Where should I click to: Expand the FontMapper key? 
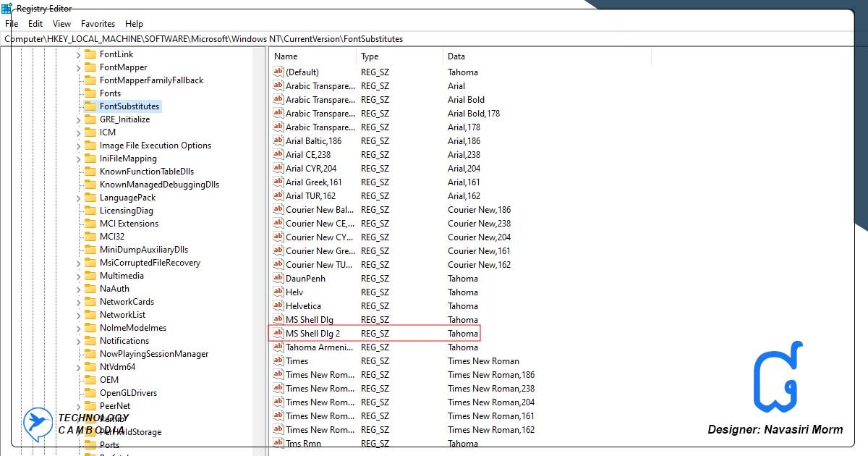tap(79, 67)
